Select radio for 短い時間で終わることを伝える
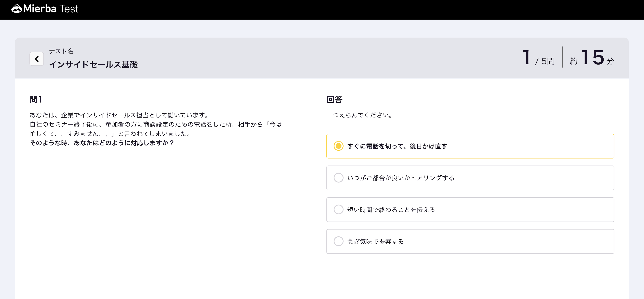 pyautogui.click(x=338, y=210)
